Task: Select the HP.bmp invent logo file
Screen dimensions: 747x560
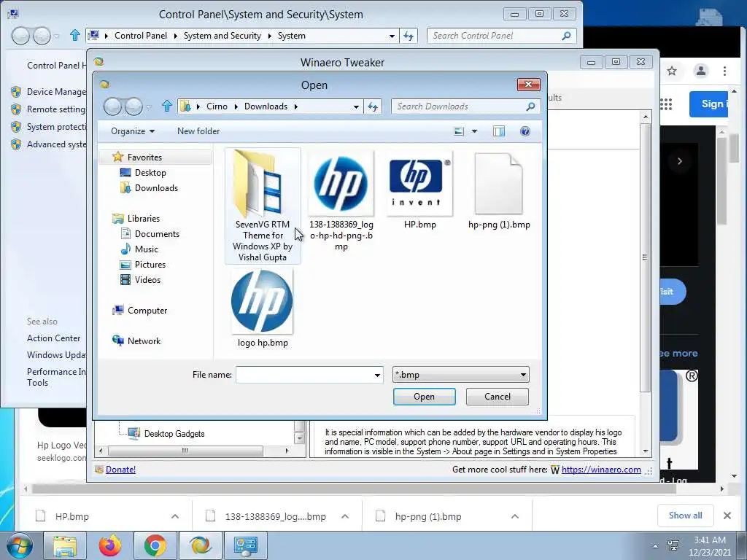Action: tap(419, 184)
